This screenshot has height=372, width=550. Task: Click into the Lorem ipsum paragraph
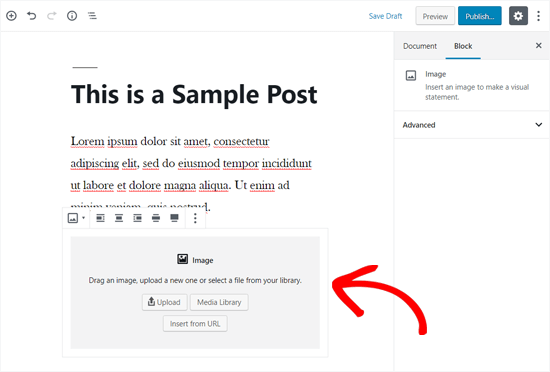pos(191,174)
